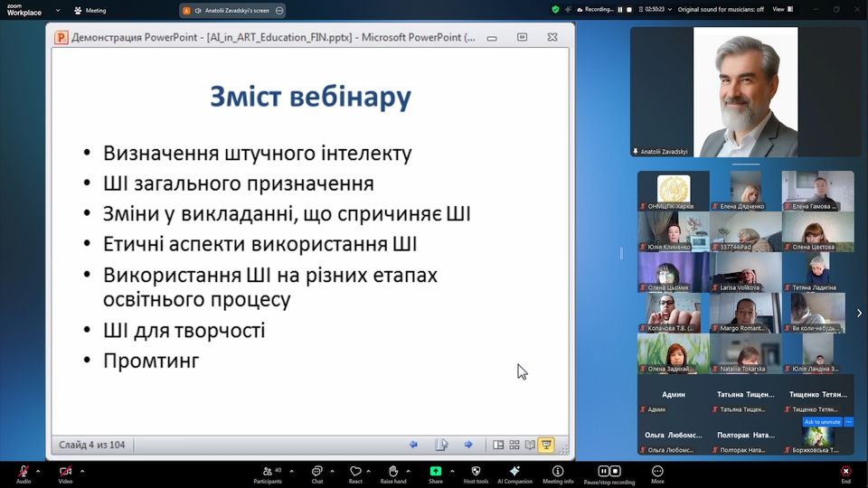This screenshot has height=488, width=868.
Task: Open meeting timer dropdown 02:50:23
Action: click(655, 9)
